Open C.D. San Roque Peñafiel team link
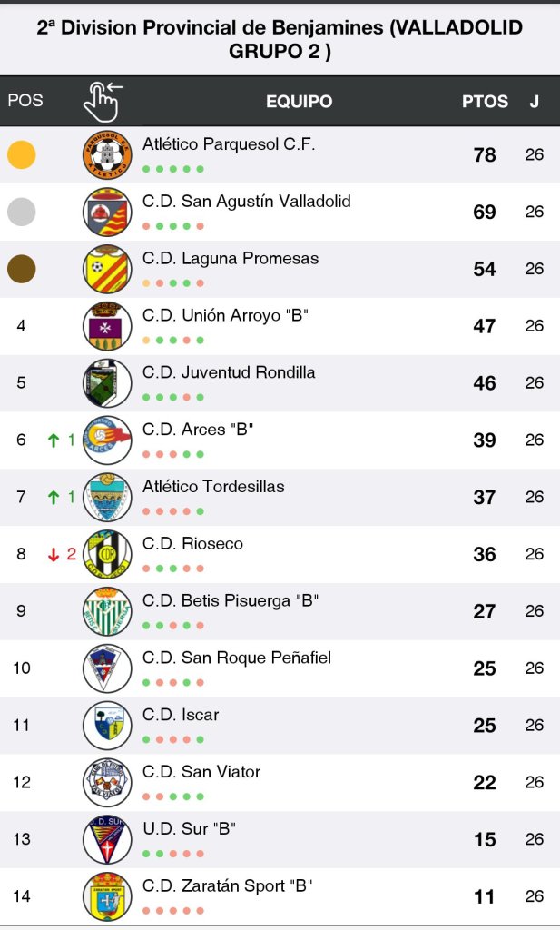 point(237,658)
